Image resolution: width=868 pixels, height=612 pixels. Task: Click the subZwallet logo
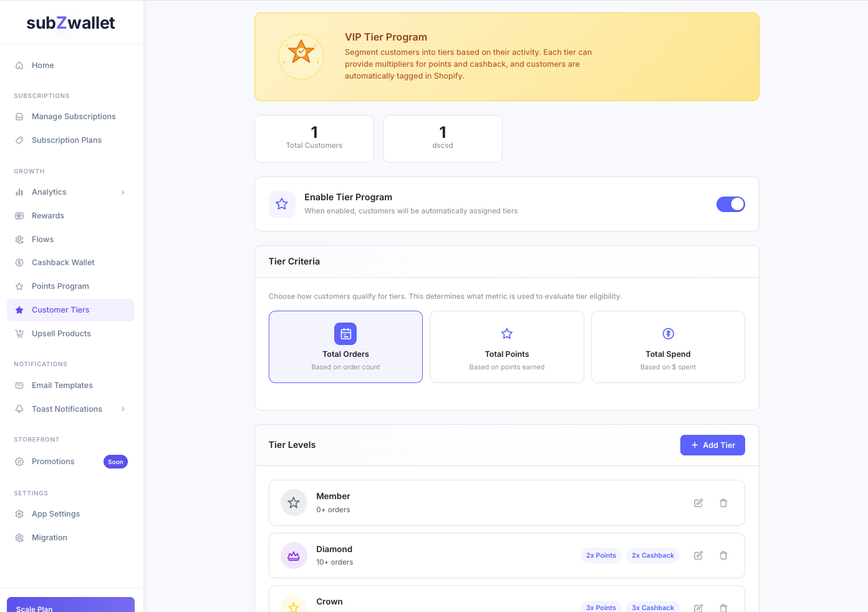[70, 23]
